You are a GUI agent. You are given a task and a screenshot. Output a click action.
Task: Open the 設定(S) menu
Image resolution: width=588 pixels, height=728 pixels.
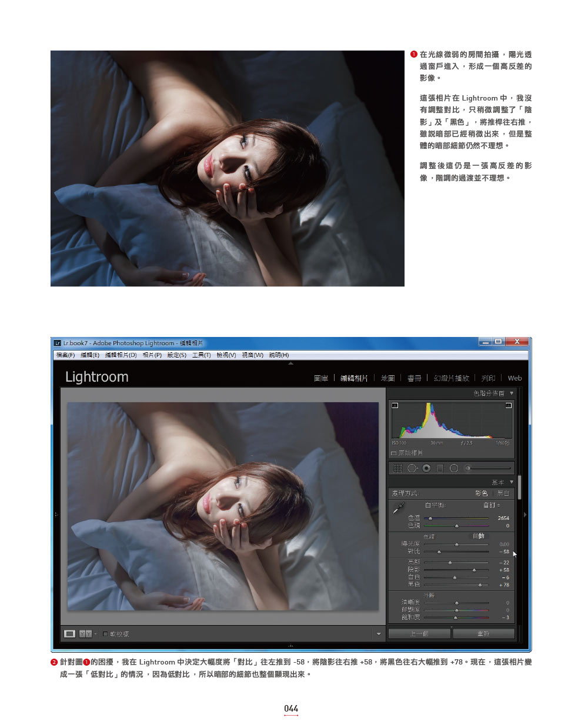[x=177, y=355]
